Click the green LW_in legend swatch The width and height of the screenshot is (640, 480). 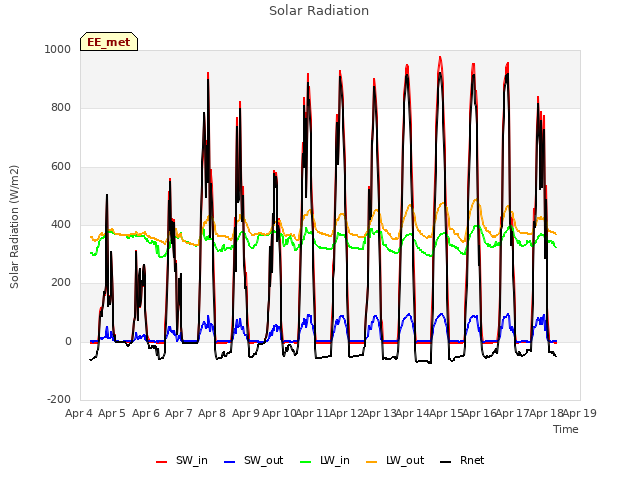(305, 462)
